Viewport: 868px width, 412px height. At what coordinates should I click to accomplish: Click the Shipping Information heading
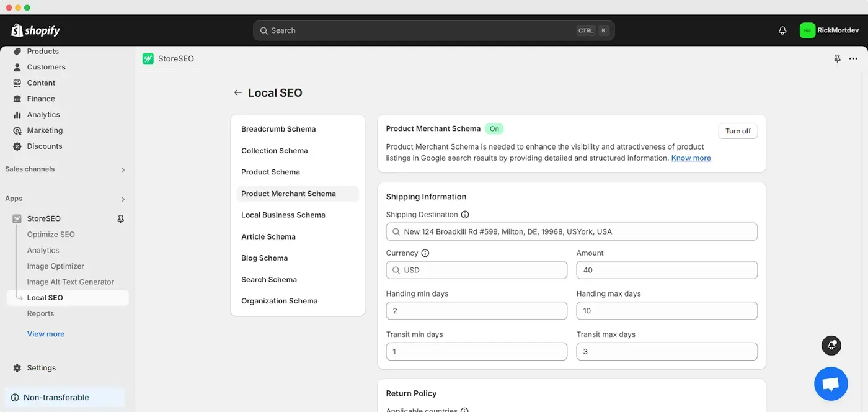coord(426,197)
